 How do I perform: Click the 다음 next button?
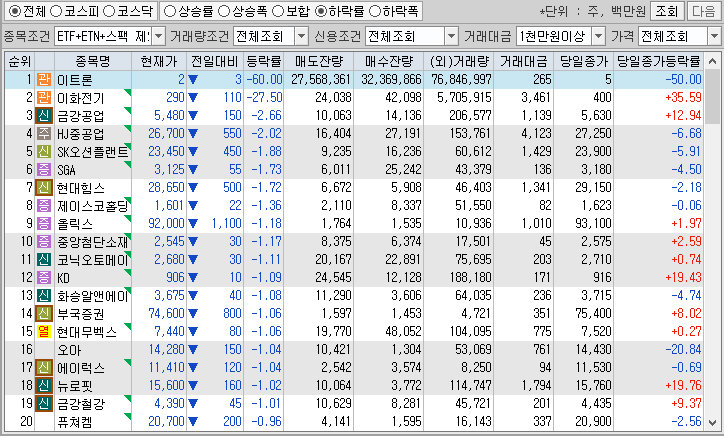pos(703,11)
